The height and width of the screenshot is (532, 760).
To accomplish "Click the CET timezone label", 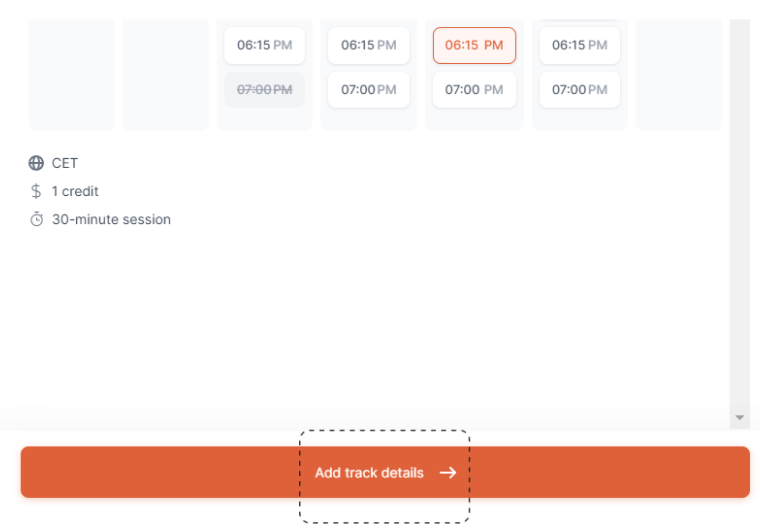I will [x=65, y=163].
